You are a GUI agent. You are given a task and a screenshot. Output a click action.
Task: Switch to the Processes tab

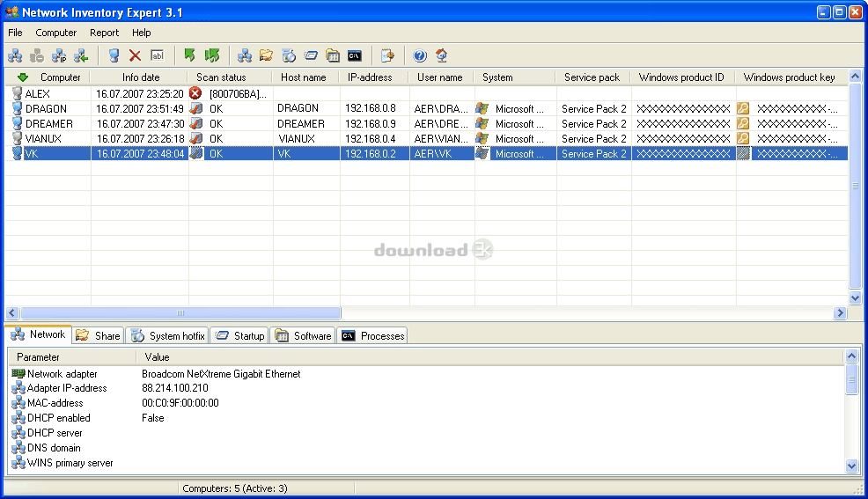(372, 336)
